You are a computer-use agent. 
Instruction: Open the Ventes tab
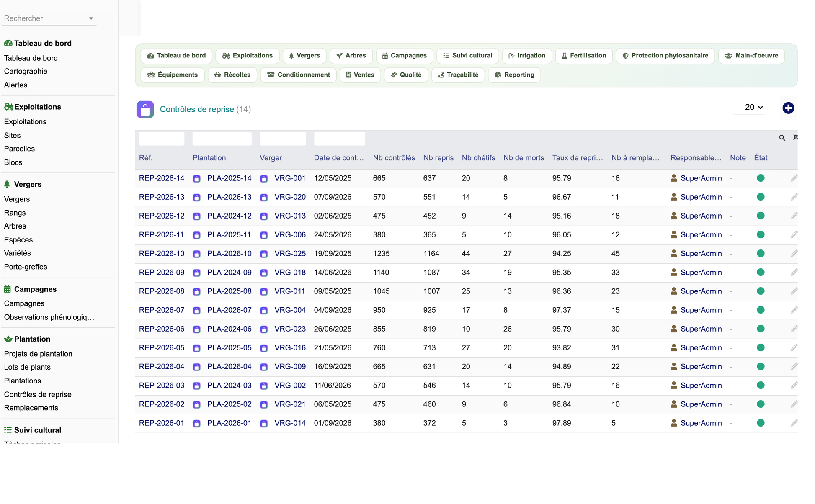coord(360,75)
